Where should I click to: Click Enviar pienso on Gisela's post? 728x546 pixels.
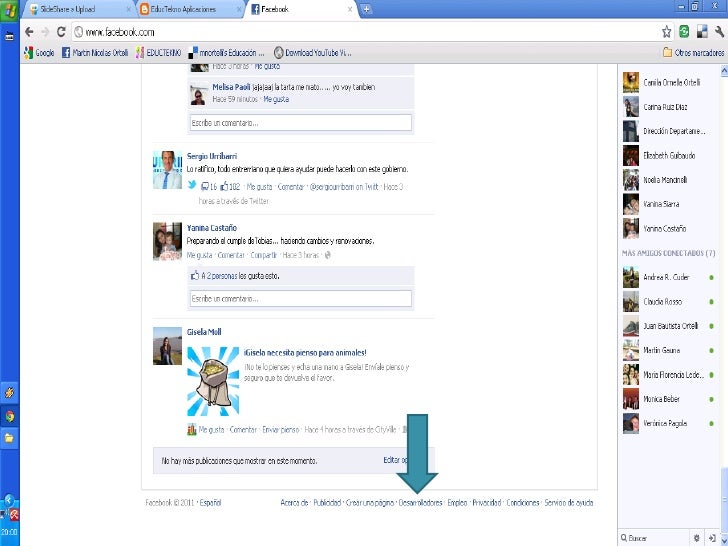280,429
